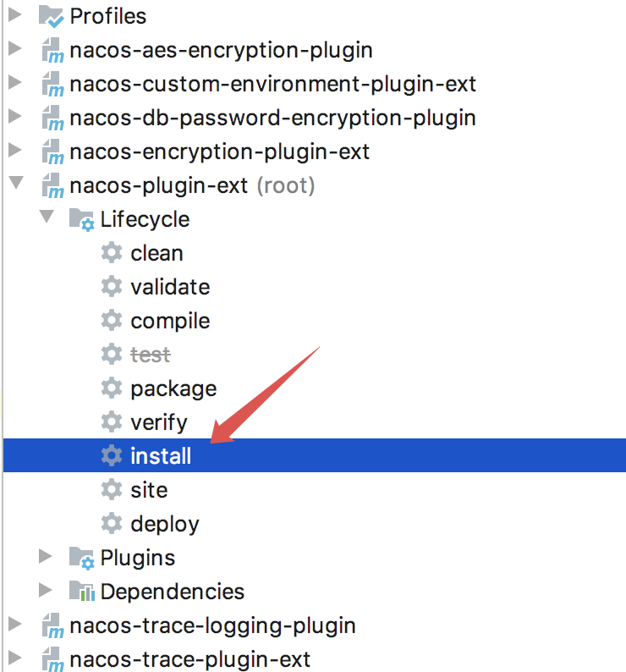Collapse the nacos-plugin-ext root node
The height and width of the screenshot is (672, 626).
pyautogui.click(x=14, y=185)
